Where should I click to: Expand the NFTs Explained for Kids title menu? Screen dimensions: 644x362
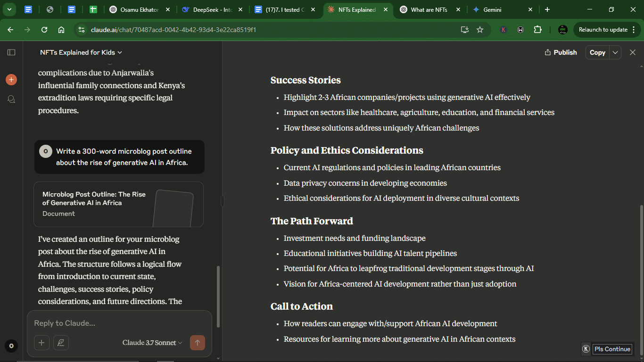81,52
